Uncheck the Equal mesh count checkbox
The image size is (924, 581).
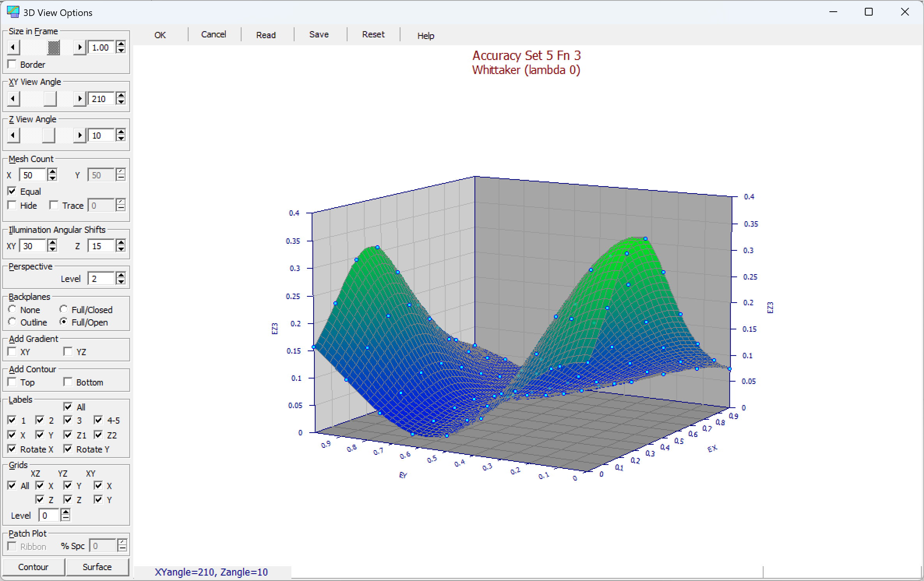(x=12, y=191)
